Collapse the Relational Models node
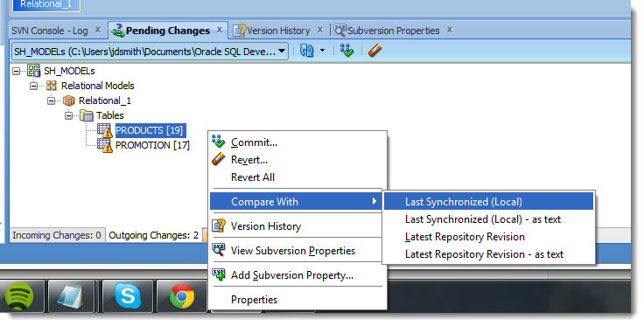 click(33, 86)
